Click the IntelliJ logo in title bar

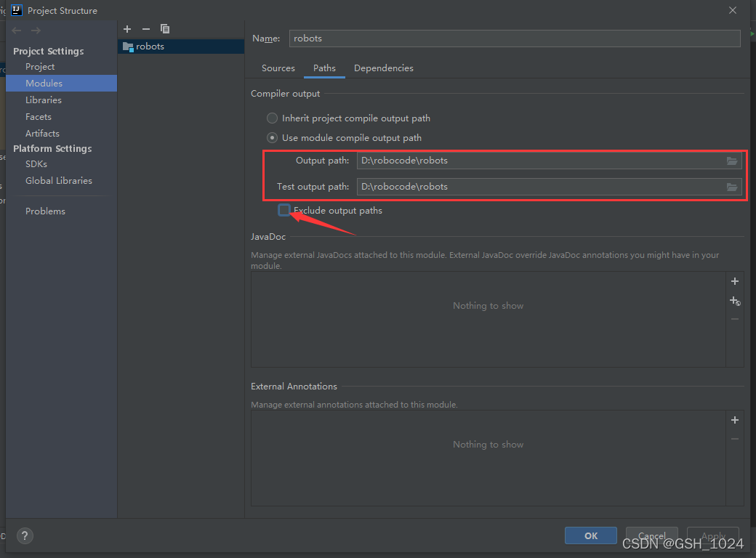17,10
